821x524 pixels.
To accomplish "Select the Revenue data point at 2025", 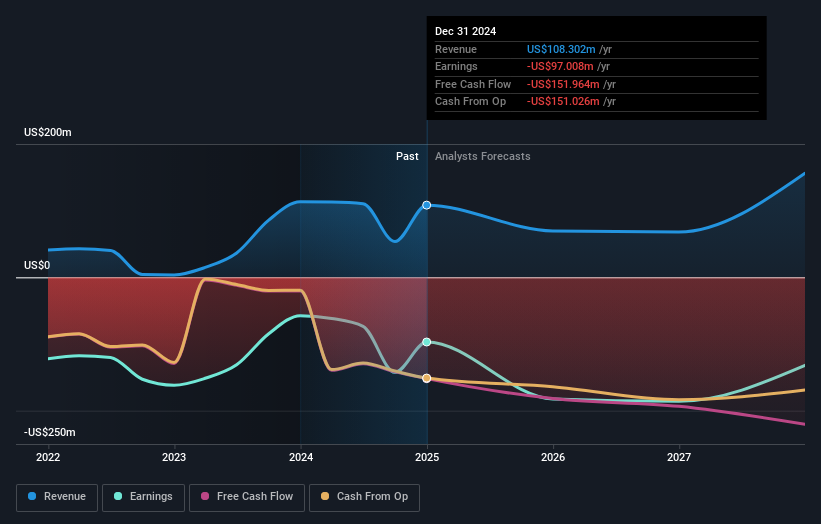I will click(x=427, y=205).
